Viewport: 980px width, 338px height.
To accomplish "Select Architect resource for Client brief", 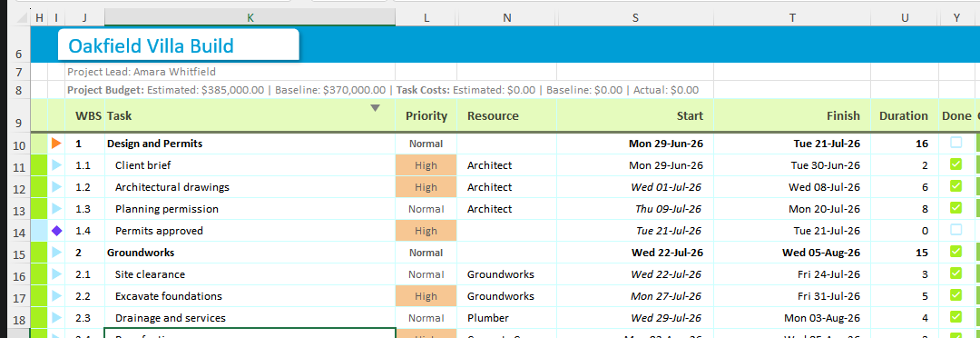I will [507, 165].
